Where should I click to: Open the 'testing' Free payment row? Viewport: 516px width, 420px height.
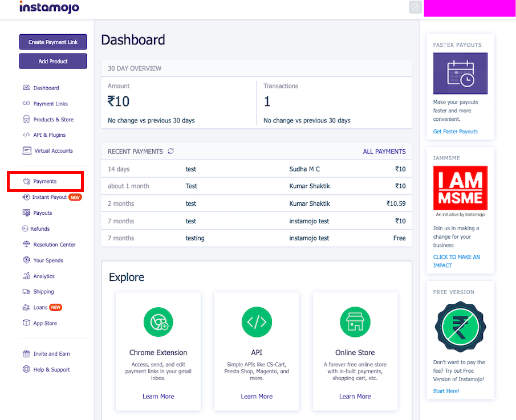click(x=257, y=238)
